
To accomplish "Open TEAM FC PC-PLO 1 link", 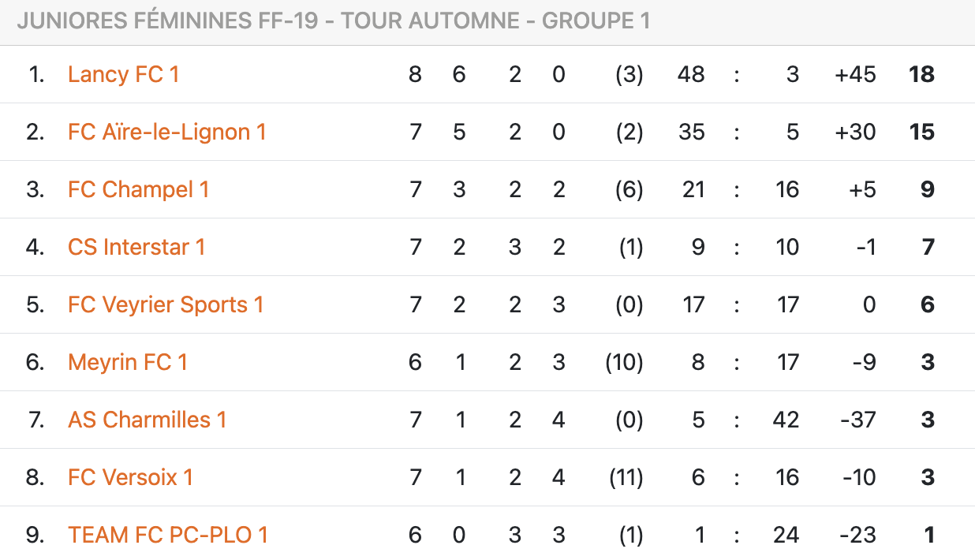I will [168, 535].
